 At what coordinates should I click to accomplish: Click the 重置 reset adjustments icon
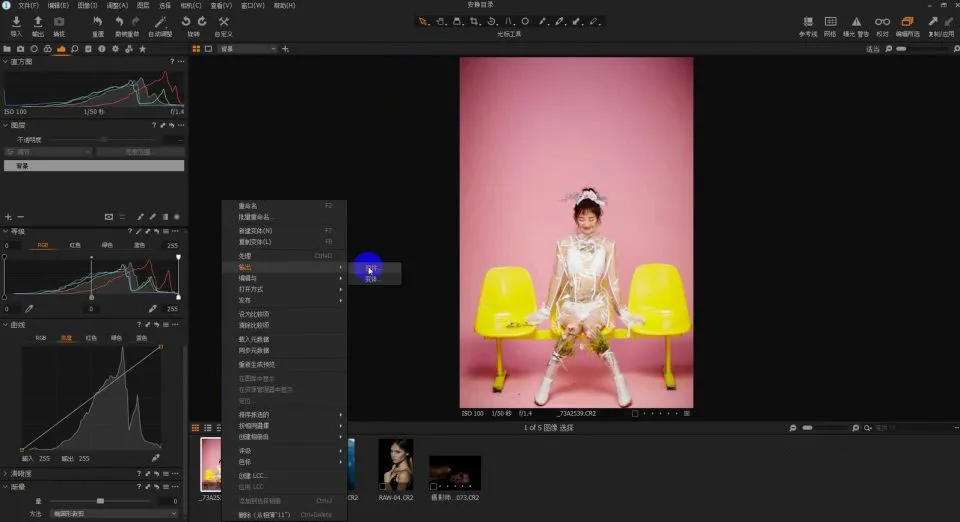pyautogui.click(x=97, y=22)
